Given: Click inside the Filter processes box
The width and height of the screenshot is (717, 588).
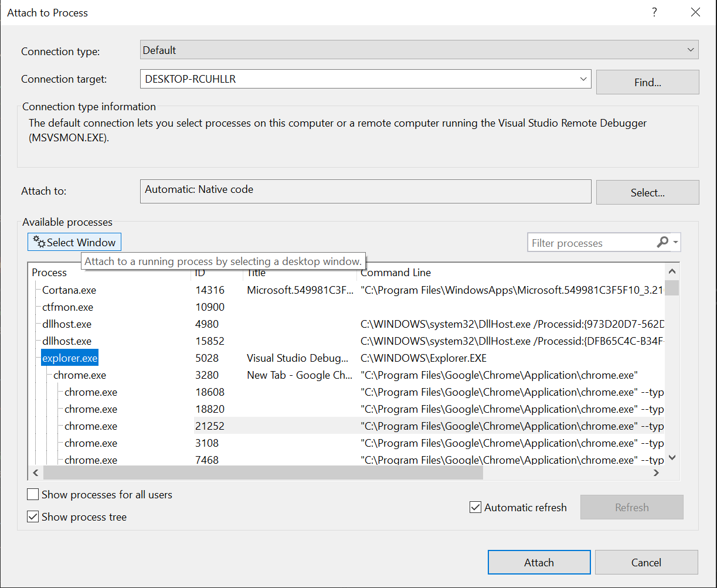Looking at the screenshot, I should (x=586, y=242).
